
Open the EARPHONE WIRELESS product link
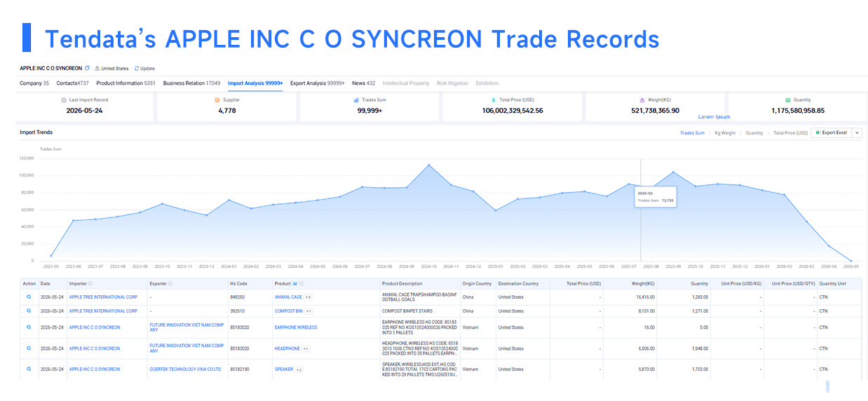pos(296,327)
